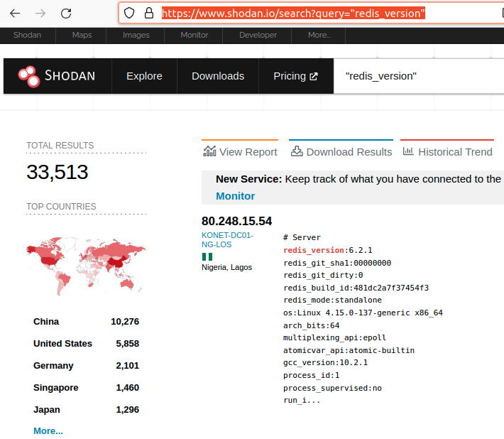The image size is (504, 439).
Task: Click the "redis_version" search field
Action: 419,76
